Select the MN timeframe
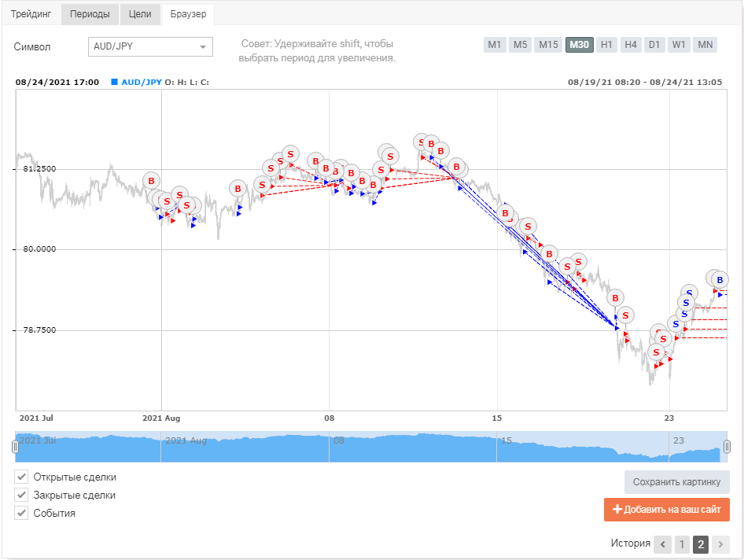The height and width of the screenshot is (560, 744). pos(705,45)
